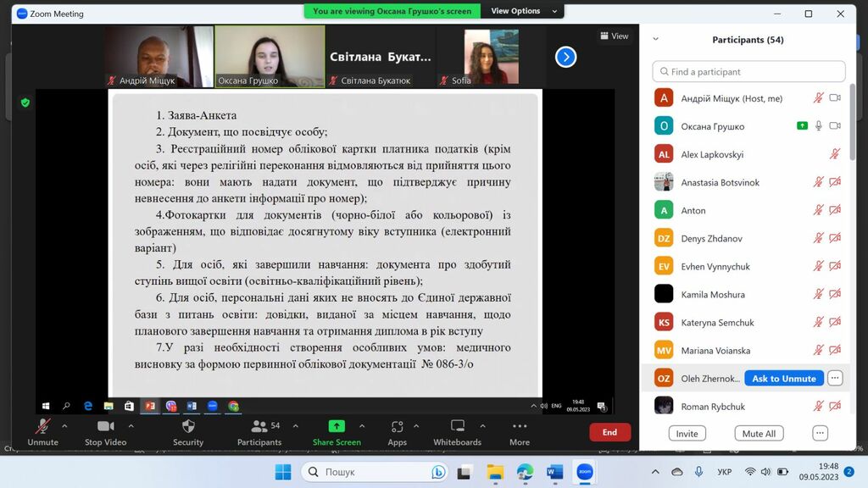Open the Security shield icon
Screen dimensions: 868x488
click(188, 427)
